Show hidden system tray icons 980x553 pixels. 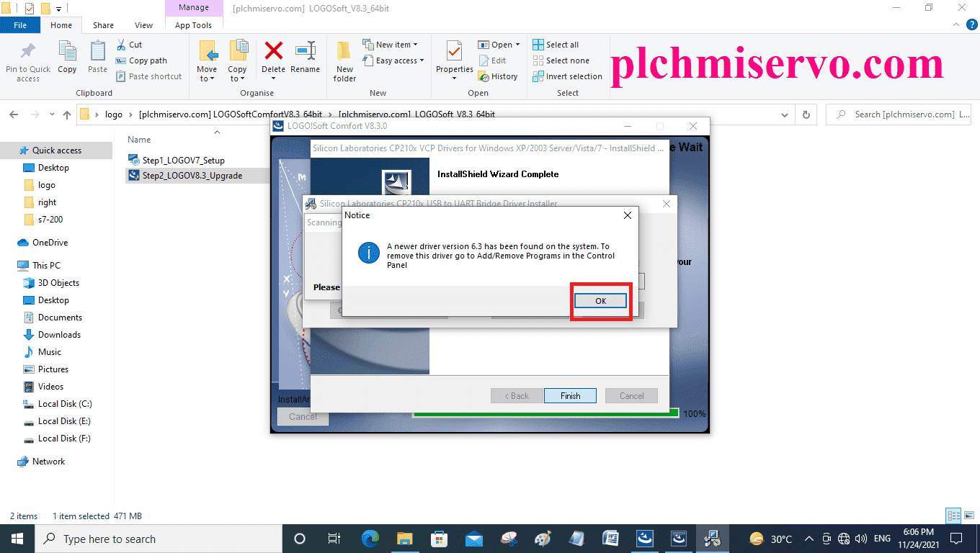click(809, 539)
